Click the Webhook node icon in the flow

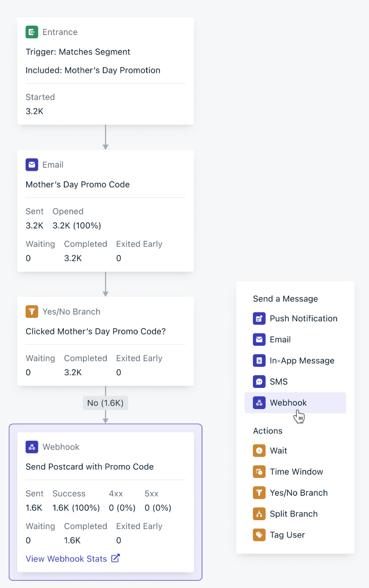point(32,447)
